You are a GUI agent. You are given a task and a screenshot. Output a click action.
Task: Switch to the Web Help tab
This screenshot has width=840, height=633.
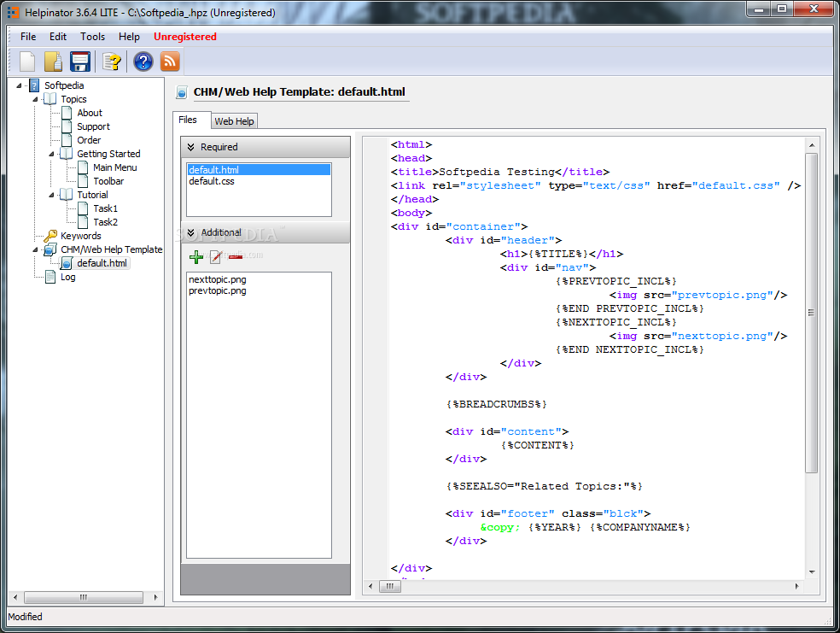[234, 121]
